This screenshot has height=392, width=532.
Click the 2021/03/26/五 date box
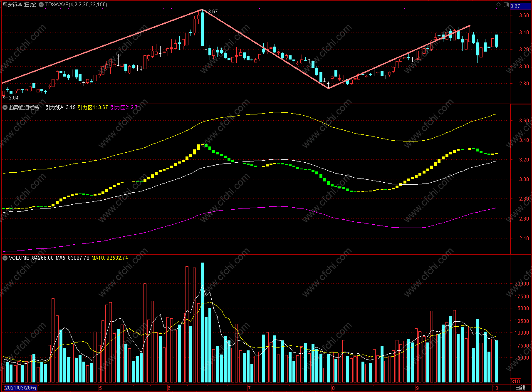pos(20,388)
